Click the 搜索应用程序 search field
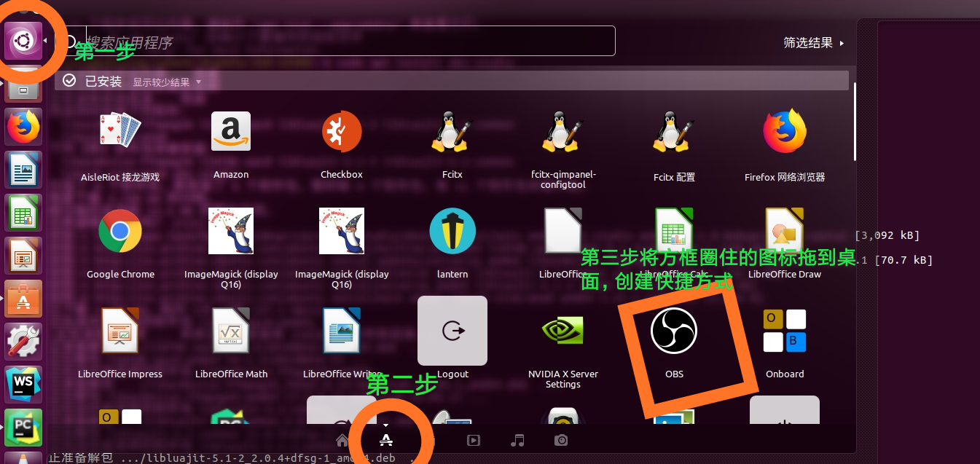This screenshot has height=464, width=980. pos(335,42)
